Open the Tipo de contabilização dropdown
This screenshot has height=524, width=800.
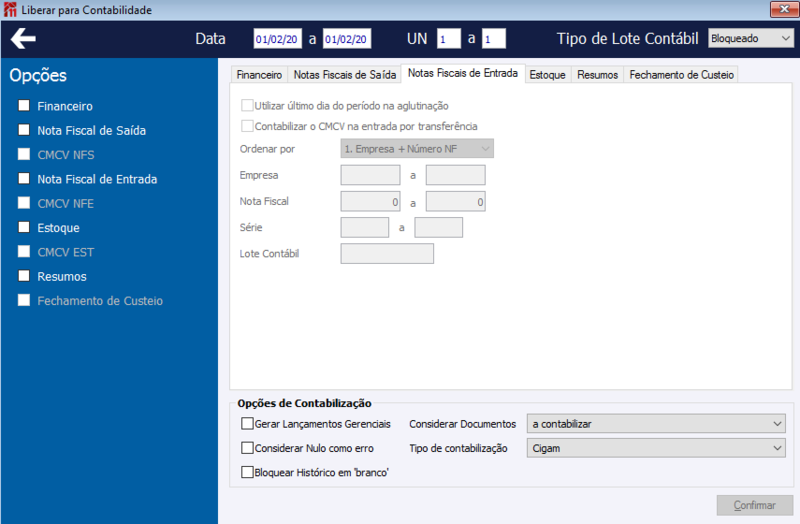(x=656, y=448)
